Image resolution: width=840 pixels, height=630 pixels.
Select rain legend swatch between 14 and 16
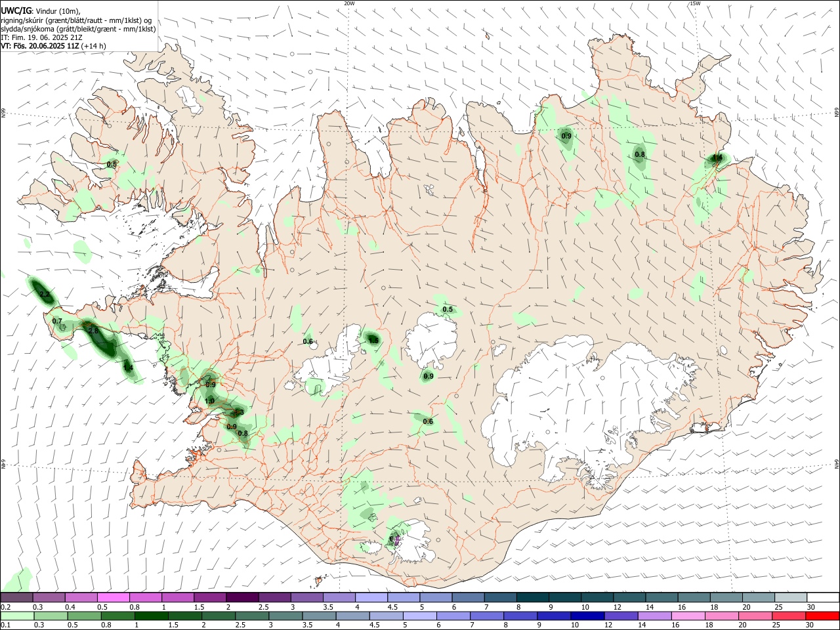pos(656,616)
